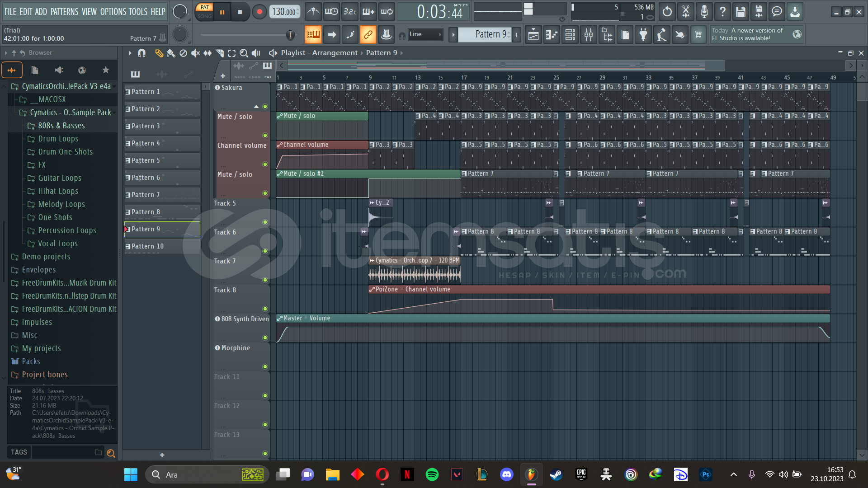Screen dimensions: 868x488
Task: Select the playlist Select tool
Action: pos(232,53)
